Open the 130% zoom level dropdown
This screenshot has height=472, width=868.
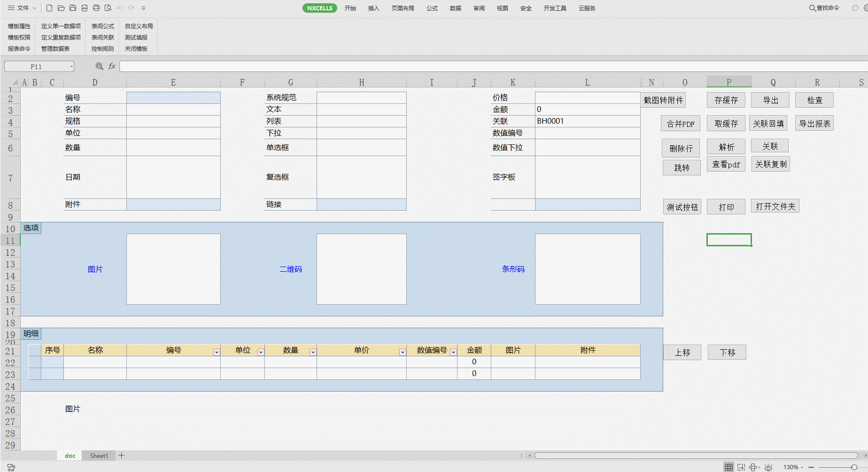[793, 467]
